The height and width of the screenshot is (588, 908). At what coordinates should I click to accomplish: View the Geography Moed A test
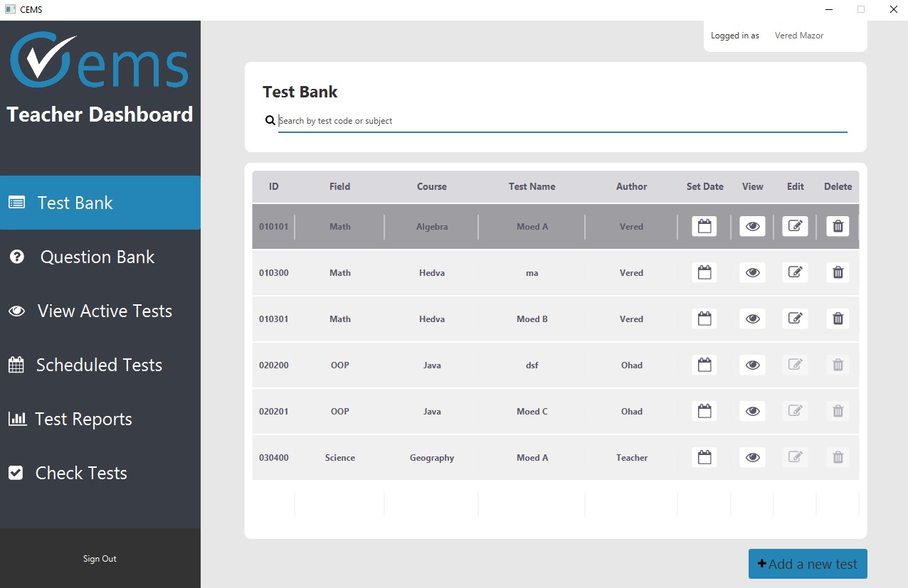pyautogui.click(x=753, y=458)
